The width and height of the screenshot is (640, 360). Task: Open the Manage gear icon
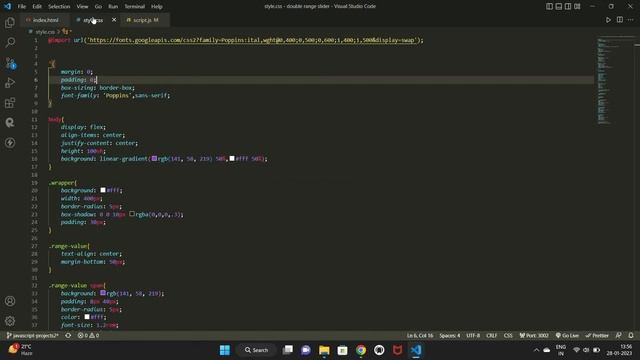[10, 321]
